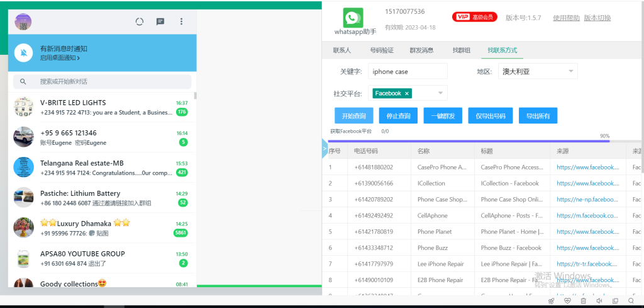Click the speaker volume icon at bottom
644x308 pixels.
(x=599, y=300)
